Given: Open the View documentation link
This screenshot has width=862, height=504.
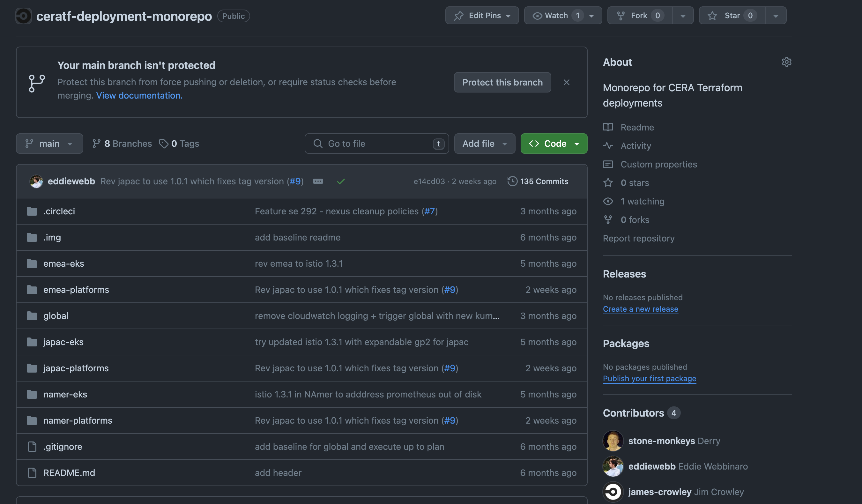Looking at the screenshot, I should pyautogui.click(x=139, y=95).
